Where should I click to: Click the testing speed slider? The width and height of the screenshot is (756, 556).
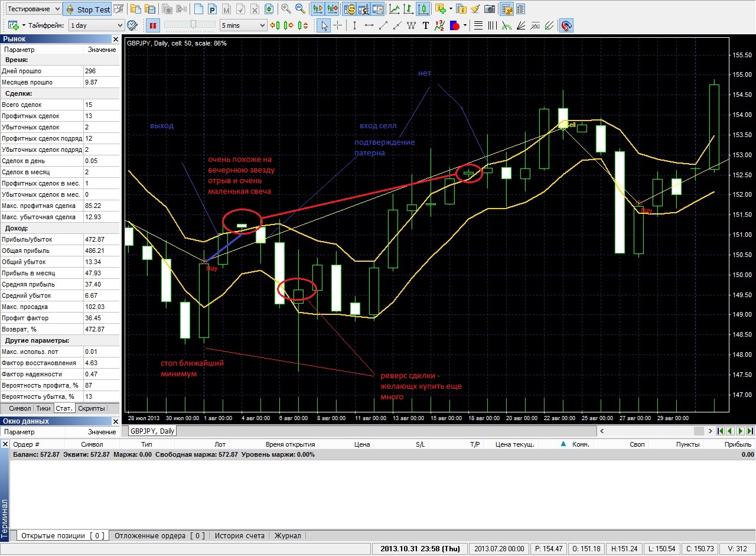click(190, 25)
